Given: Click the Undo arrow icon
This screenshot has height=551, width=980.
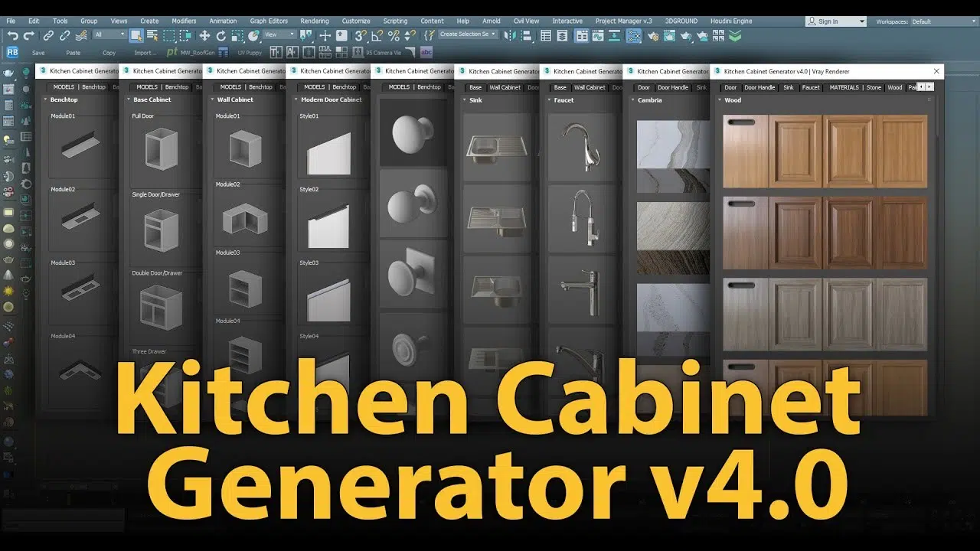Looking at the screenshot, I should 12,35.
